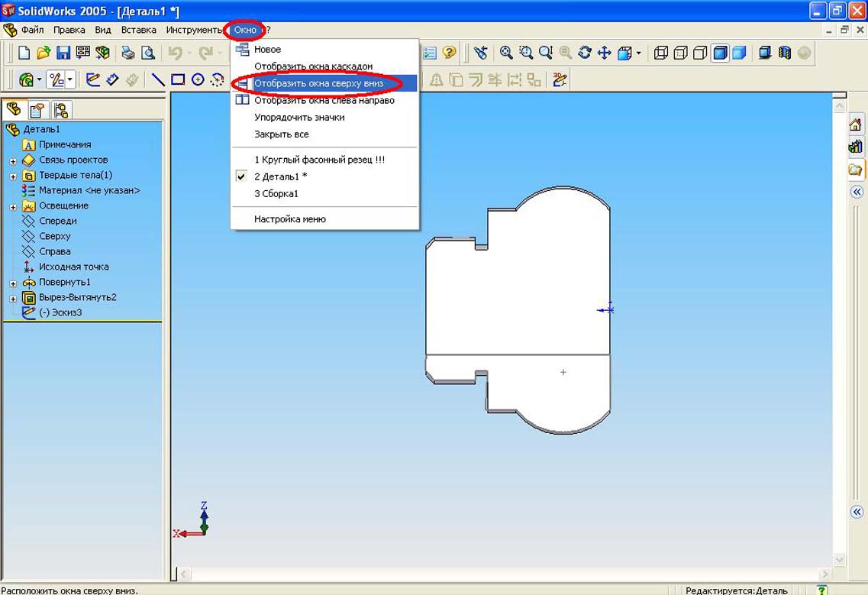Toggle Shaded display mode

pyautogui.click(x=740, y=53)
